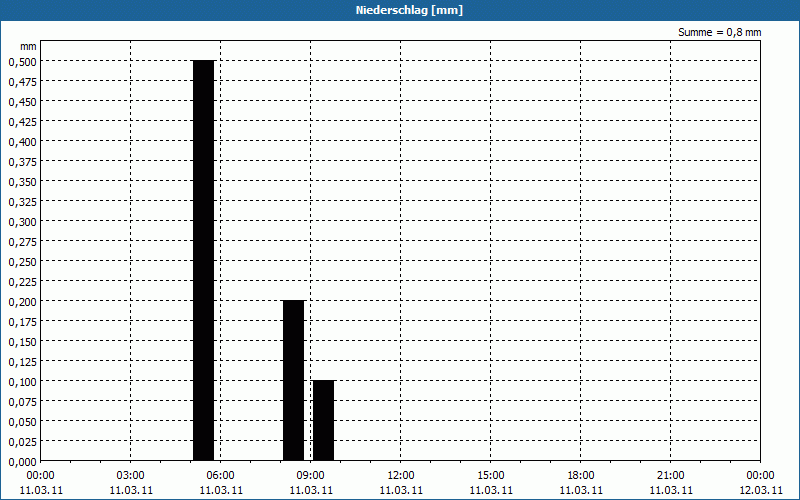Click the 0,400 y-axis label

coord(22,142)
